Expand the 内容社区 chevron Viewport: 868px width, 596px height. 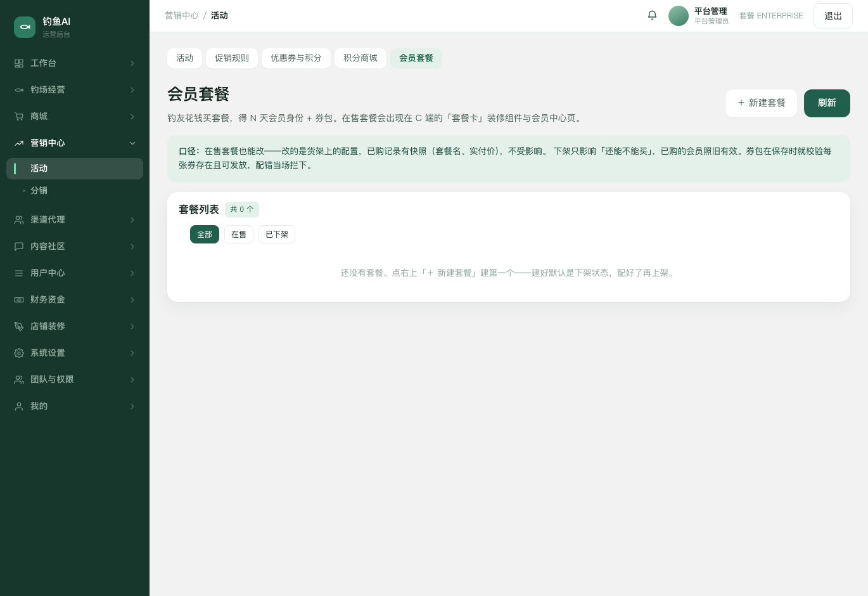point(132,247)
